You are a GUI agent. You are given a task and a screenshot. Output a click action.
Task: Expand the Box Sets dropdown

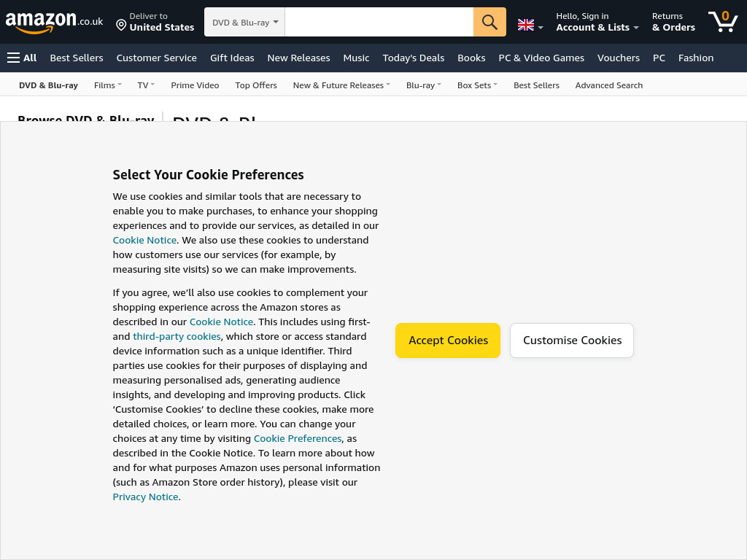coord(477,85)
